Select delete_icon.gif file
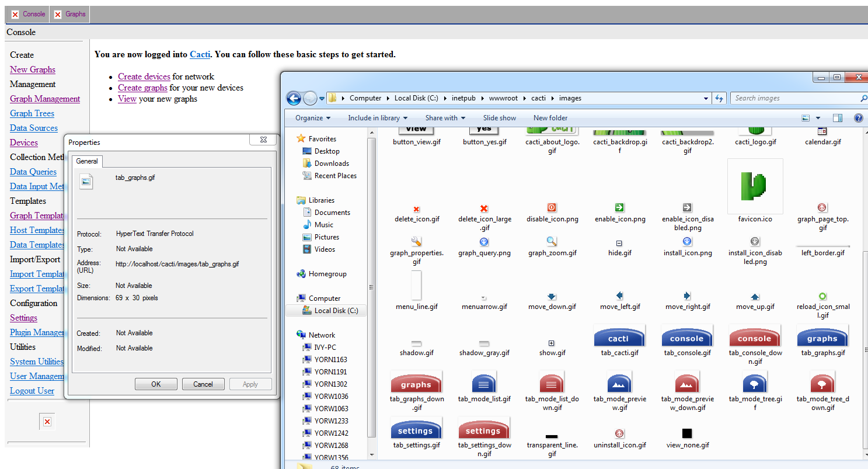This screenshot has height=469, width=868. point(416,209)
